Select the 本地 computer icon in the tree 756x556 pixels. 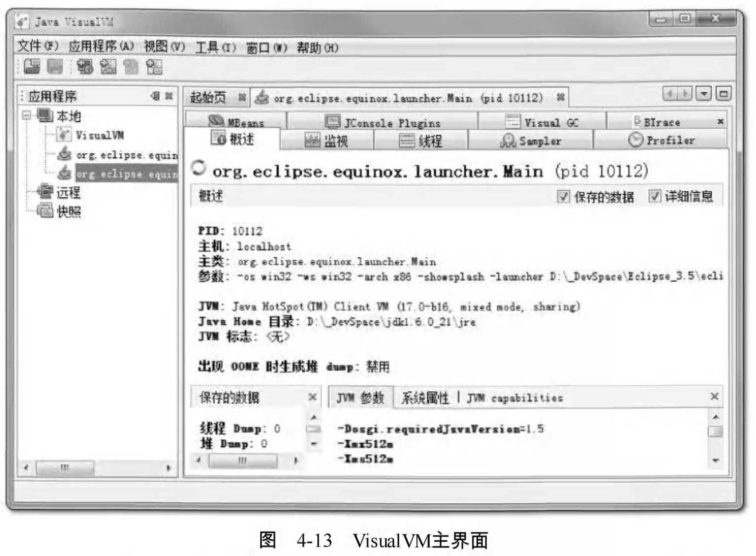[x=45, y=116]
